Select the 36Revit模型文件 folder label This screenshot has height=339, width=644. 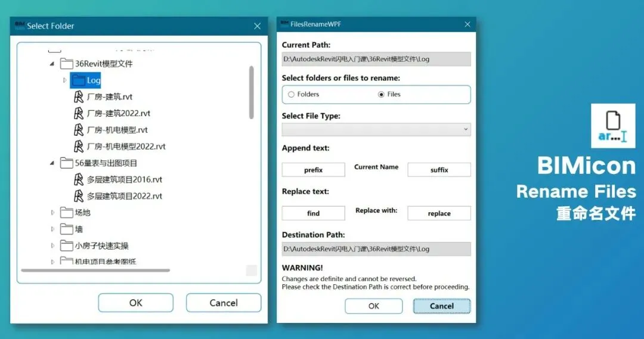tap(104, 64)
